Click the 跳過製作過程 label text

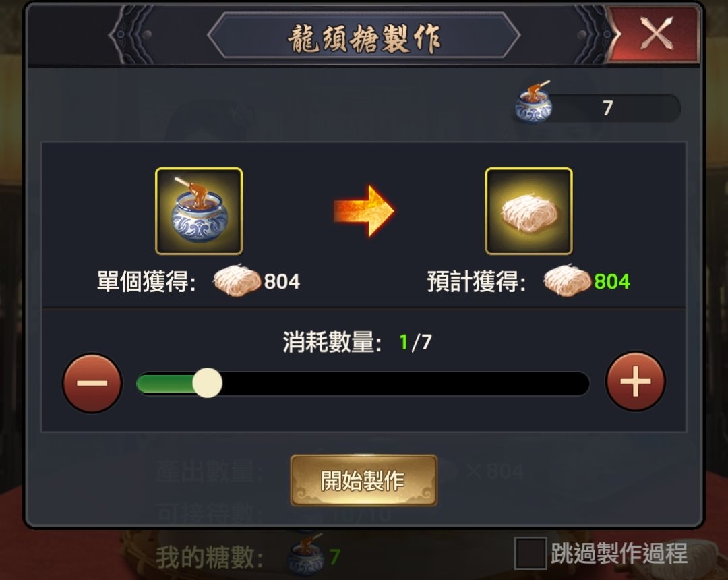pyautogui.click(x=619, y=552)
